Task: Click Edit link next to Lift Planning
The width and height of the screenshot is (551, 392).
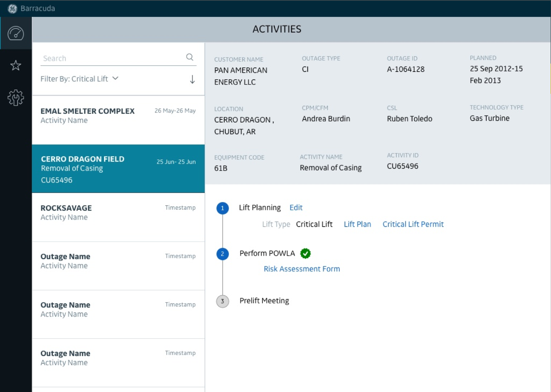Action: click(296, 207)
